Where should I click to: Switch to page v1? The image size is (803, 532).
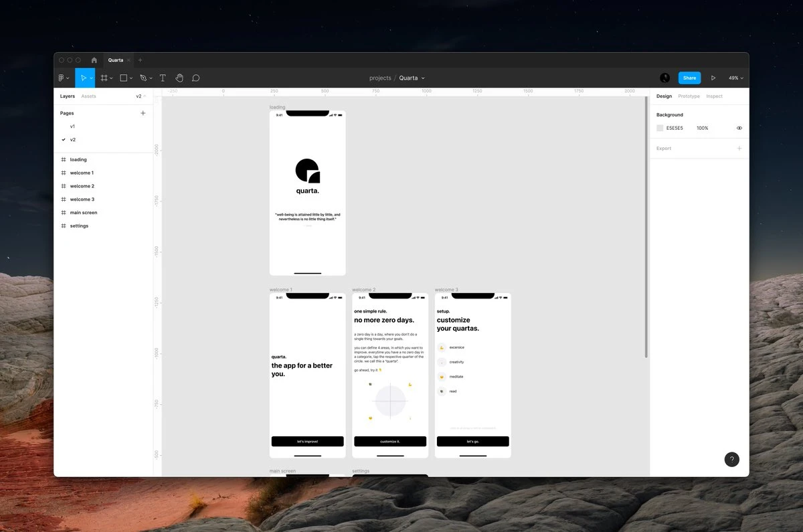coord(73,126)
